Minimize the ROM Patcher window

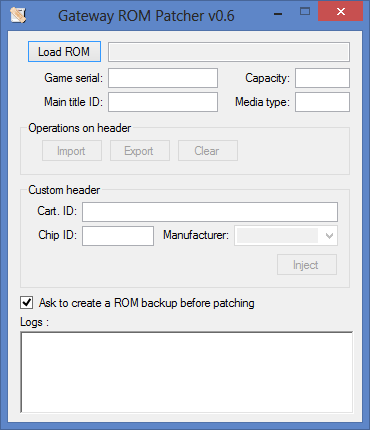point(278,14)
